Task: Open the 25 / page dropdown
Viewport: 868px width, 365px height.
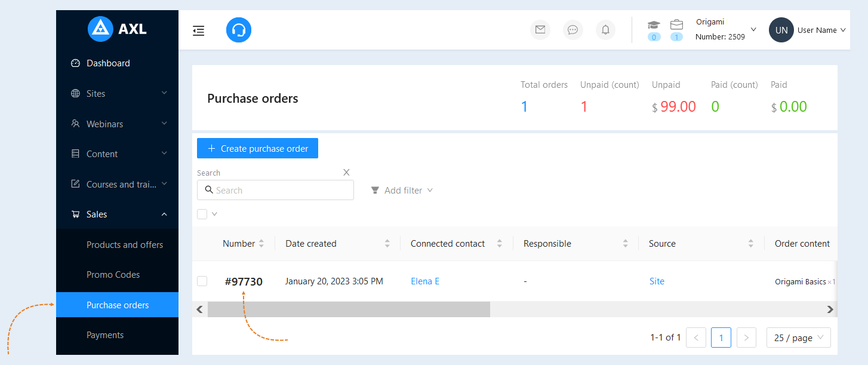Action: 798,338
